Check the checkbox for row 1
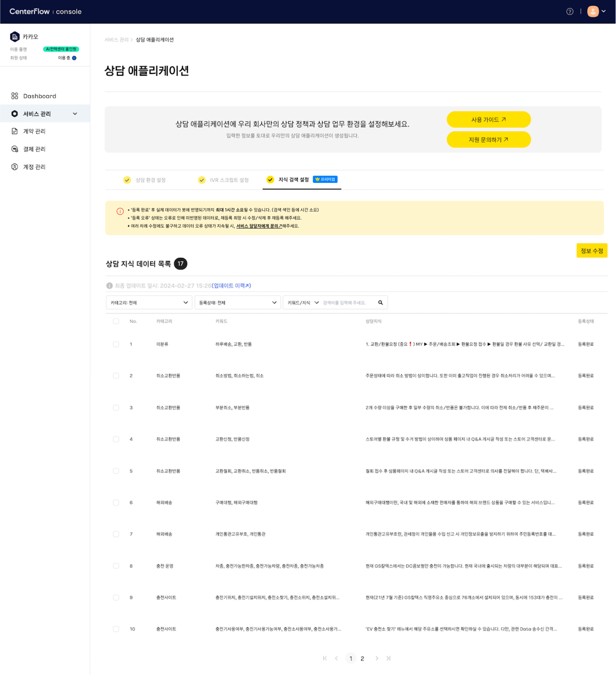The image size is (616, 675). point(116,344)
